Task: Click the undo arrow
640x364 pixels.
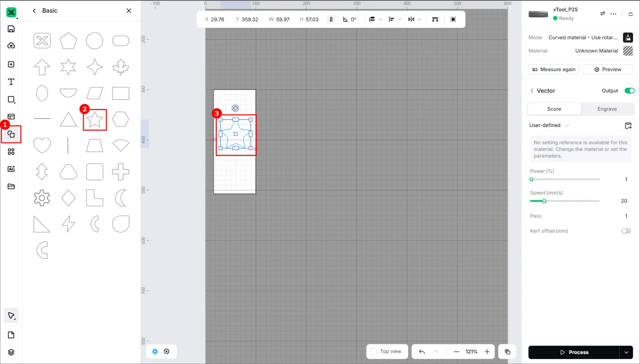Action: pos(422,352)
